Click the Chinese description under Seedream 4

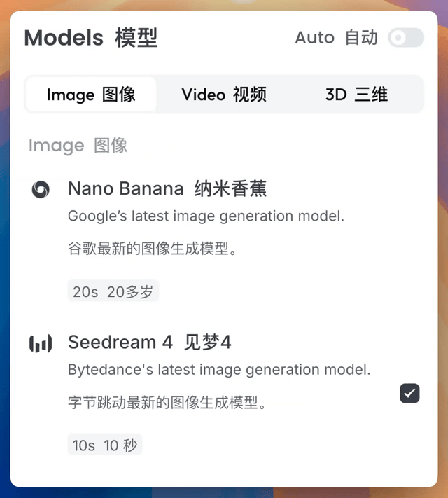pyautogui.click(x=167, y=403)
